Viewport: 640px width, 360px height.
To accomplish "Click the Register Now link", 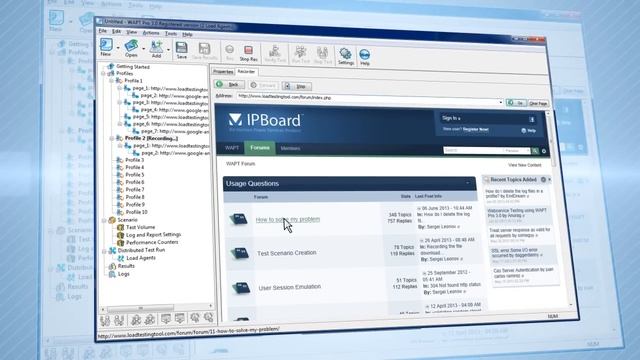I will click(476, 129).
